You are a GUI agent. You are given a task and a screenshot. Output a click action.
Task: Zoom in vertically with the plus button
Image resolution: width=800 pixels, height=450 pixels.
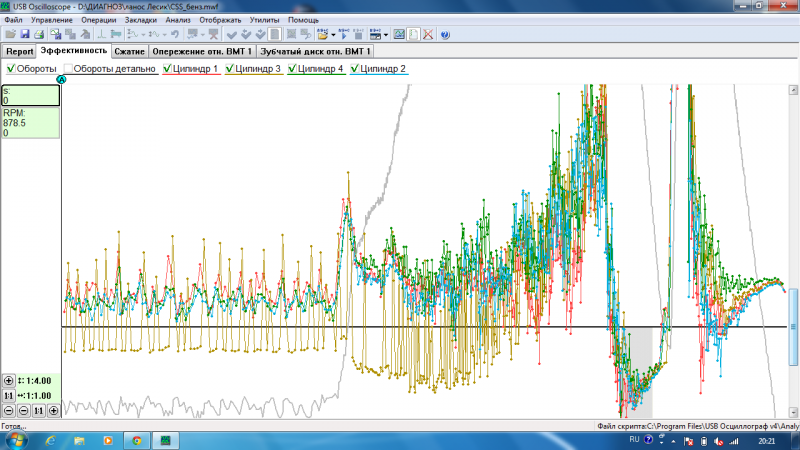tap(9, 381)
